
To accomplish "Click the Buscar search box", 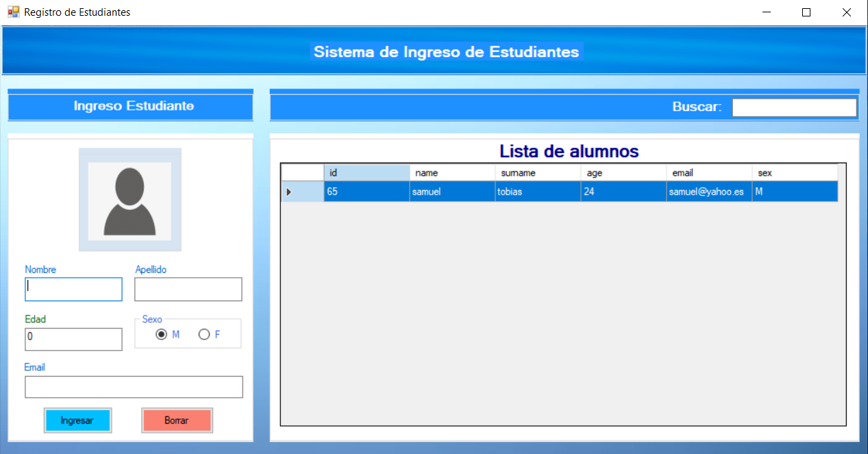I will [x=794, y=107].
